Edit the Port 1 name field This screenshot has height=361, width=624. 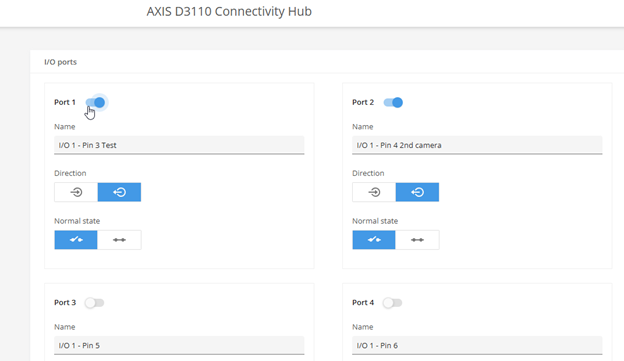coord(179,145)
